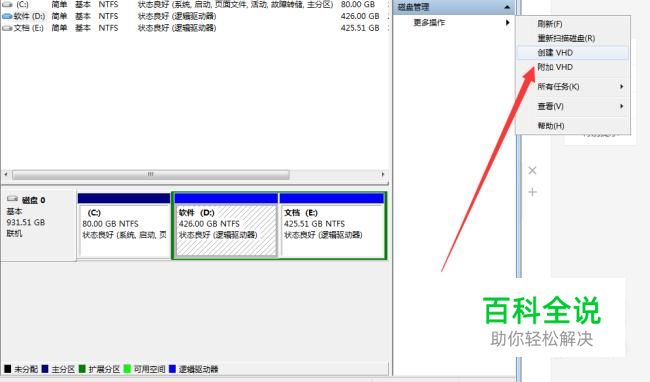The image size is (650, 382).
Task: Select (C:) 80.00 GB NTFS partition block
Action: pos(124,225)
